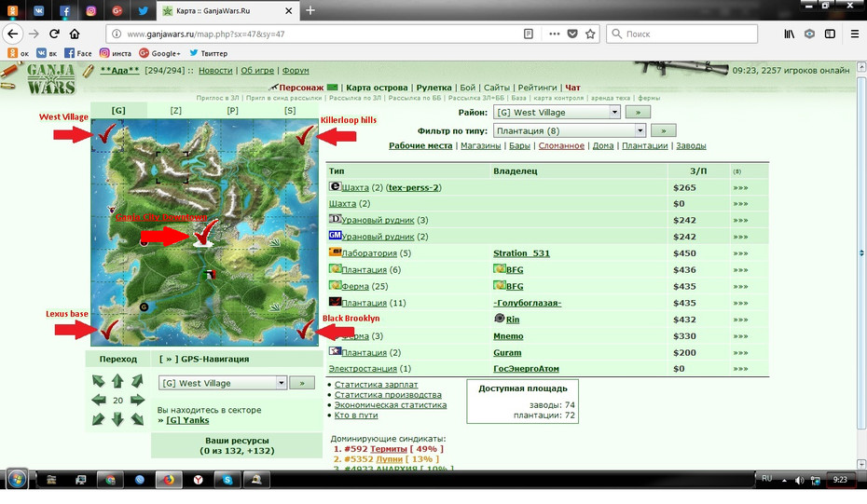This screenshot has width=867, height=504.
Task: Open the Фильтр по типу dropdown
Action: [x=569, y=130]
